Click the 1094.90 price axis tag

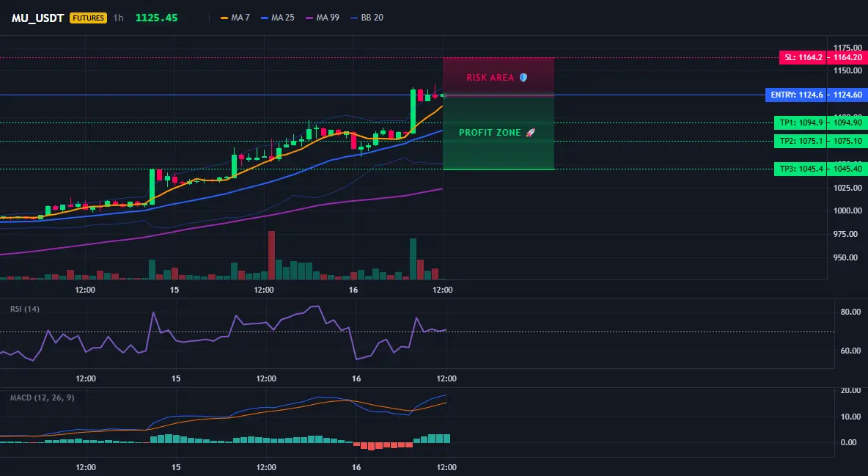847,123
